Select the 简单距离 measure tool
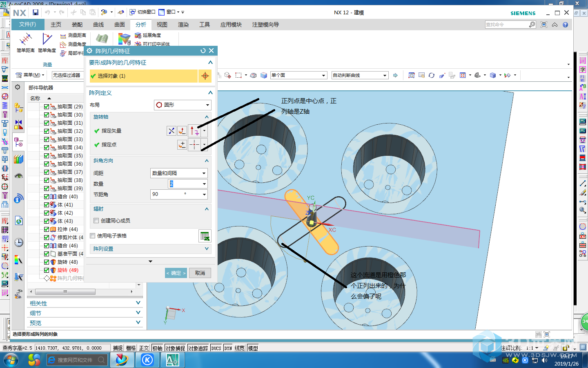Viewport: 588px width, 368px height. point(25,43)
